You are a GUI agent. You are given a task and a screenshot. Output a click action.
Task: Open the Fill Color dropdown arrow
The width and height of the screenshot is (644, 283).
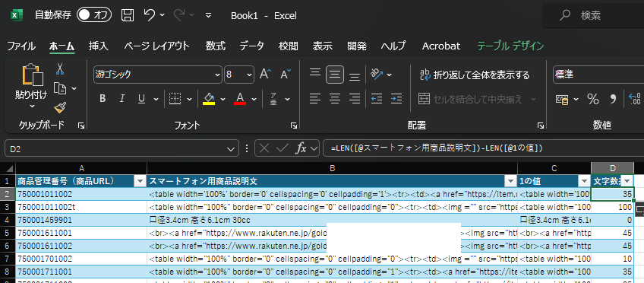[223, 99]
